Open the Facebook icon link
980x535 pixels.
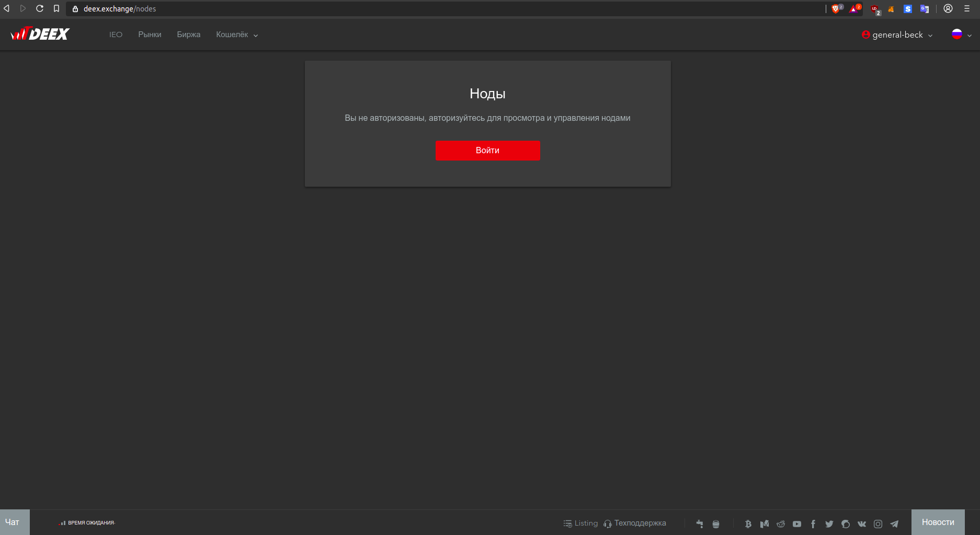[x=813, y=524]
